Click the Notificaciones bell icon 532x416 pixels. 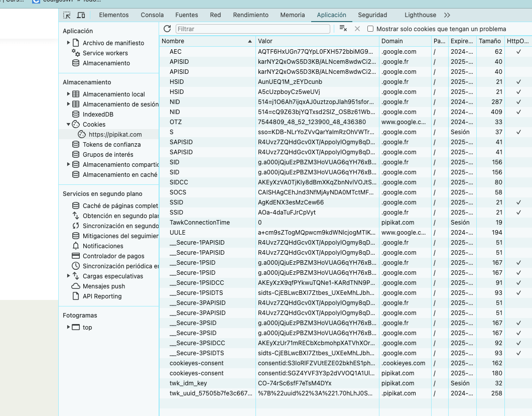pyautogui.click(x=76, y=246)
